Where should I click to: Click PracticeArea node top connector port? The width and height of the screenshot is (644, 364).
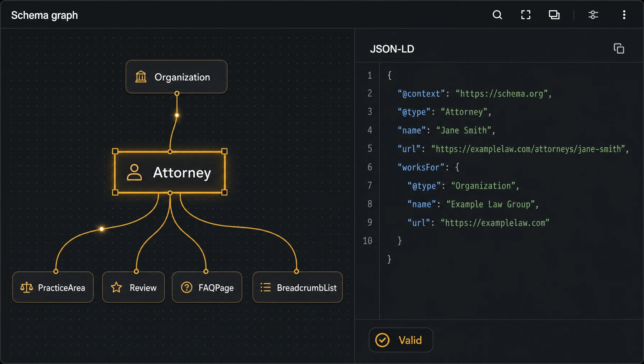pyautogui.click(x=56, y=271)
